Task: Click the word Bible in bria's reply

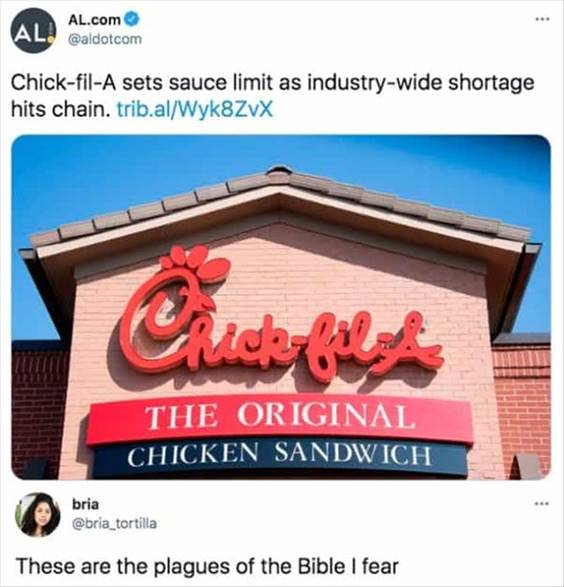Action: point(321,566)
